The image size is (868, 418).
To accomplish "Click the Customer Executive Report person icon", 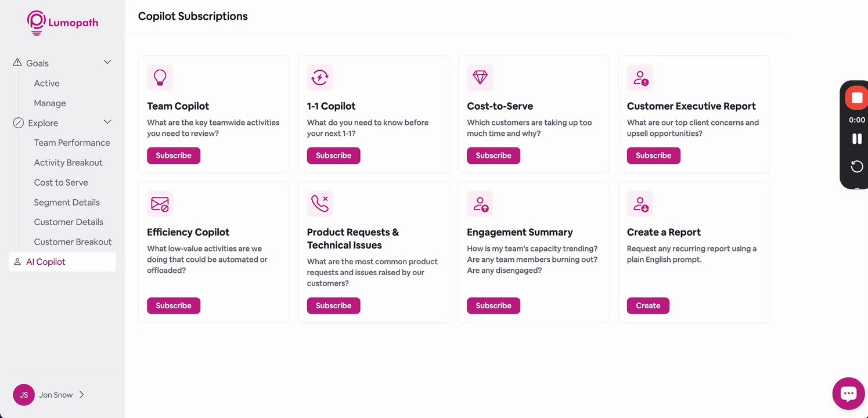I will pos(640,77).
